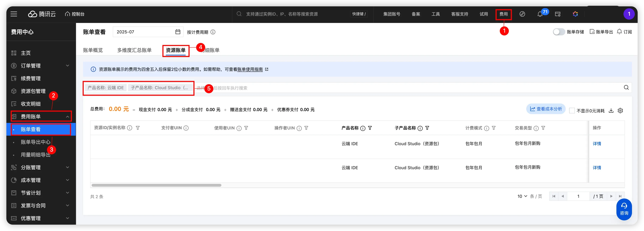Open the 账单使用指南 link
Screen dimensions: 644x231
click(250, 69)
